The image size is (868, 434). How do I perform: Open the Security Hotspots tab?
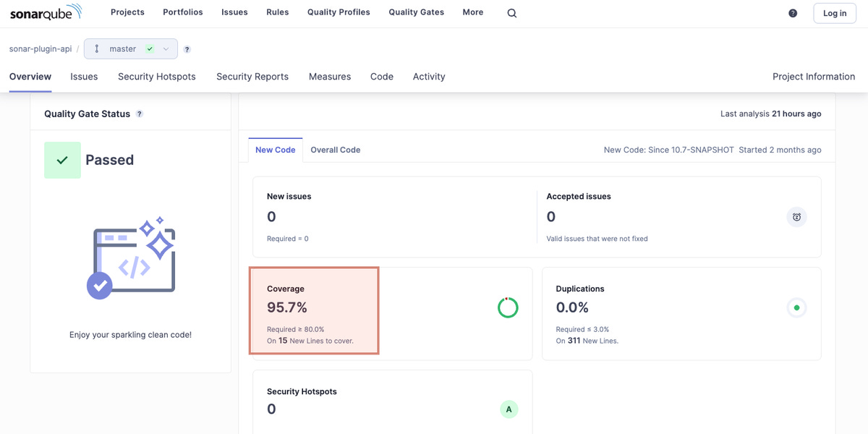pos(157,77)
